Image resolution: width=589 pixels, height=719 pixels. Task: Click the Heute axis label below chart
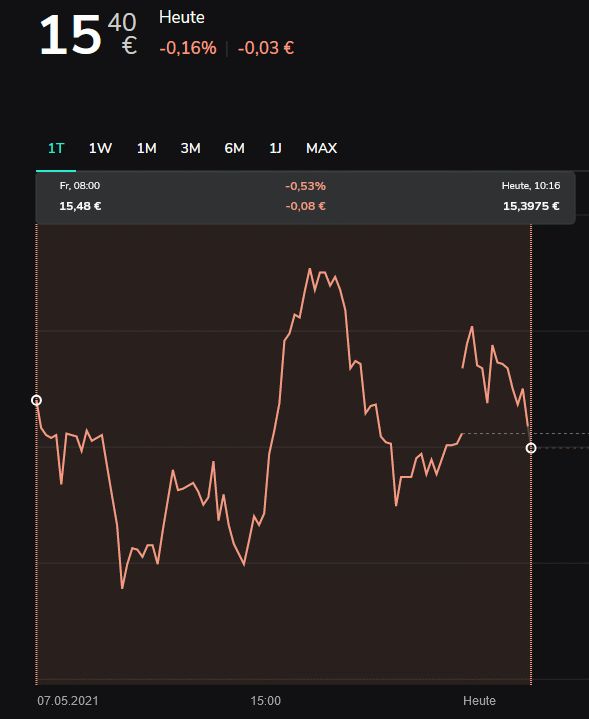click(x=479, y=701)
